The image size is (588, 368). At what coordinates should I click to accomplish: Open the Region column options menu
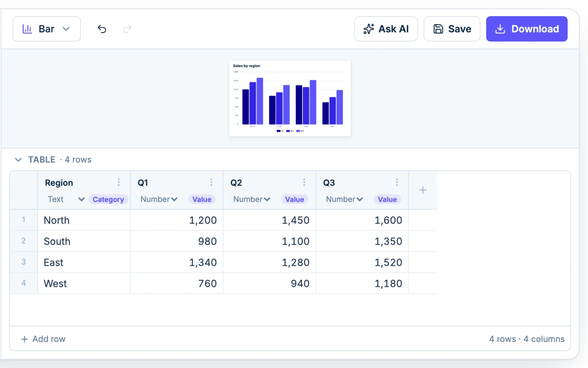click(x=119, y=183)
